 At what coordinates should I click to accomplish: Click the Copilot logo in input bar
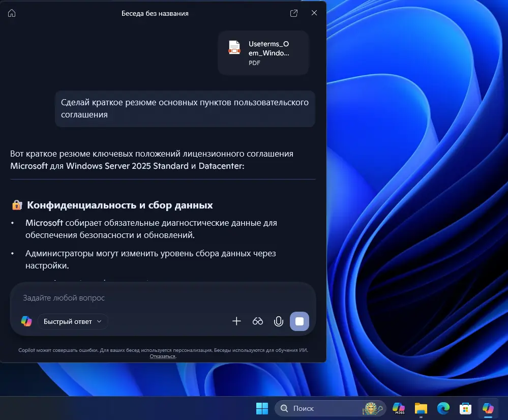click(x=26, y=321)
